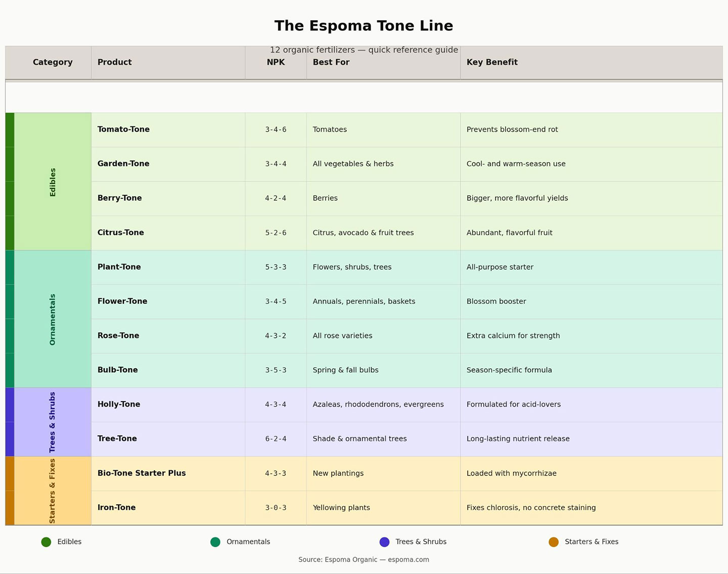
Task: Click the Trees & Shrubs purple legend dot
Action: pyautogui.click(x=385, y=542)
